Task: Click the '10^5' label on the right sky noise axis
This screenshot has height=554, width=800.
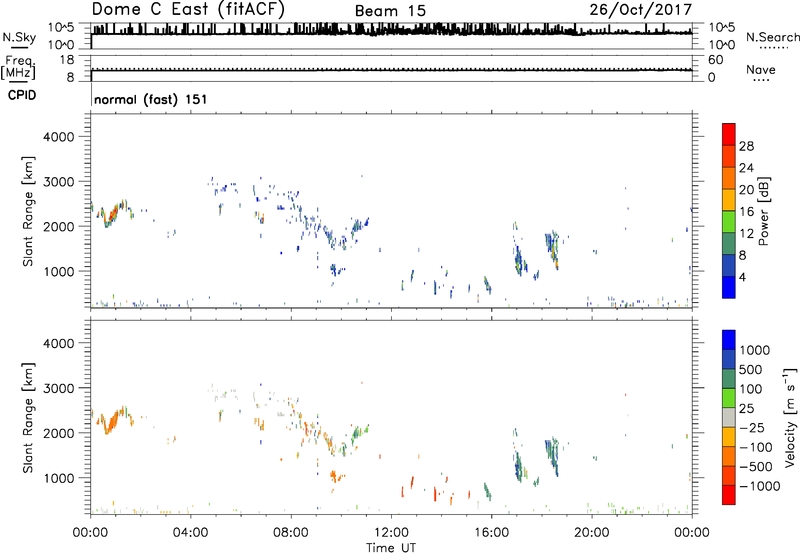Action: click(x=722, y=28)
